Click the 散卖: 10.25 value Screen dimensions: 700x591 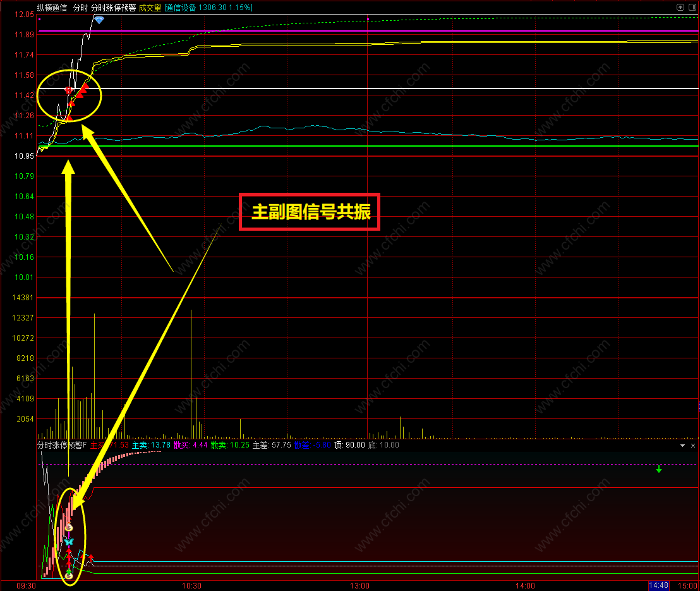tap(231, 445)
